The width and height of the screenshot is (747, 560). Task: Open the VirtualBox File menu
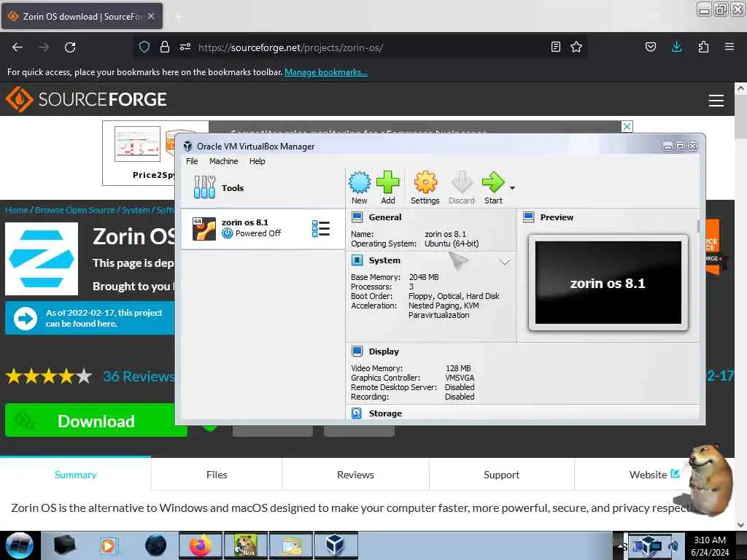click(x=192, y=161)
